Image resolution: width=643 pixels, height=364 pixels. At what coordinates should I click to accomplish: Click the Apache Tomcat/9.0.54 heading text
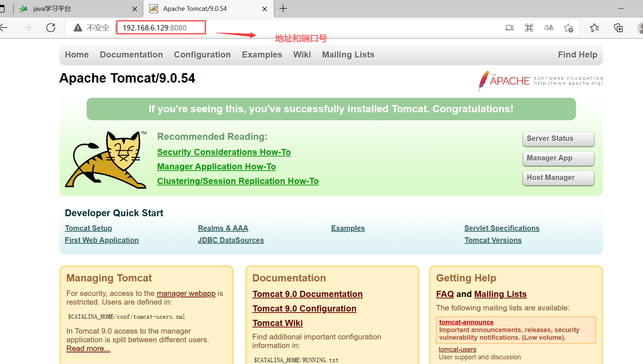[127, 78]
